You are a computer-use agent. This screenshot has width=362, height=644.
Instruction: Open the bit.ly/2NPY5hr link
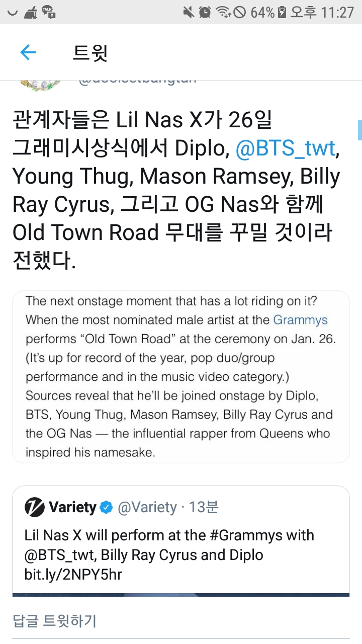tap(73, 575)
